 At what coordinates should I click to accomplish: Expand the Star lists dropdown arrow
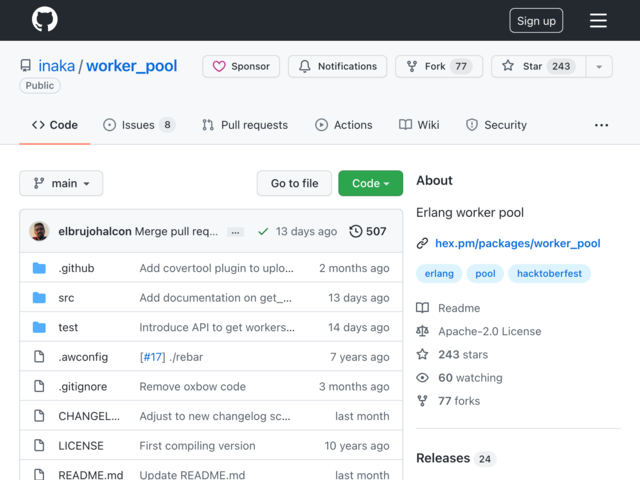(x=599, y=66)
